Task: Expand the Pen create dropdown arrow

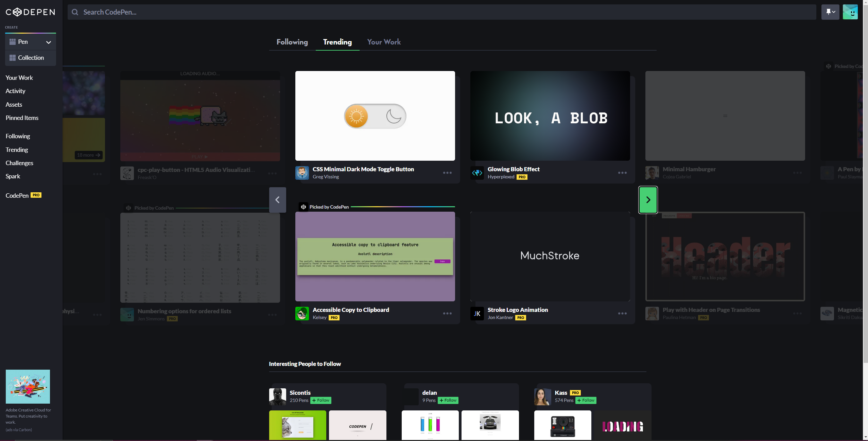Action: (x=49, y=42)
